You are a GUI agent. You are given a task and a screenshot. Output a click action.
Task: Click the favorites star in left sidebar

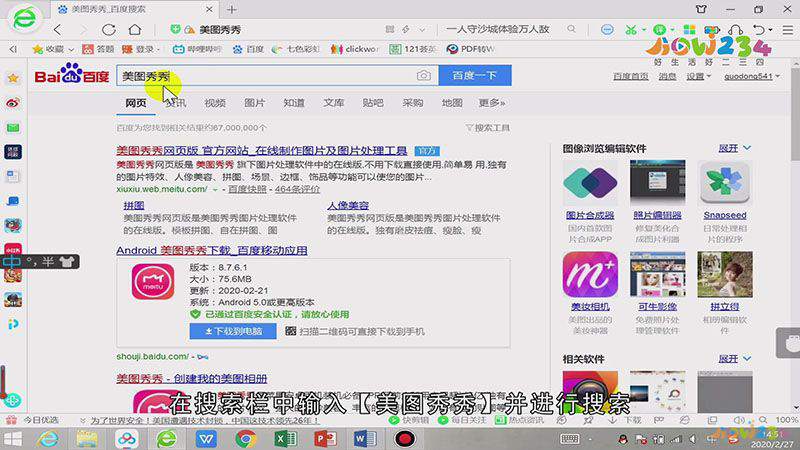click(x=13, y=78)
